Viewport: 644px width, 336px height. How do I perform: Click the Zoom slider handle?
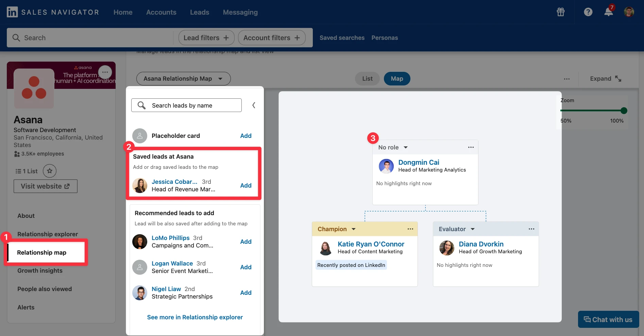[x=624, y=110]
